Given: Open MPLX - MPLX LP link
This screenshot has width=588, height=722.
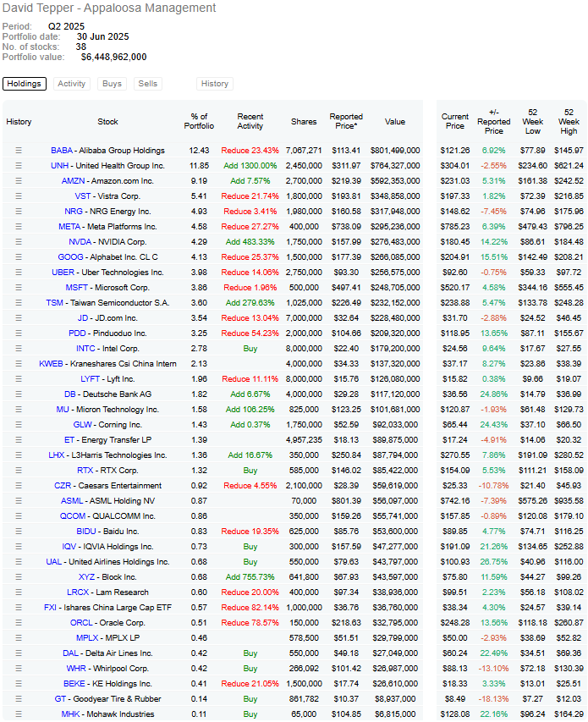Looking at the screenshot, I should click(x=107, y=637).
